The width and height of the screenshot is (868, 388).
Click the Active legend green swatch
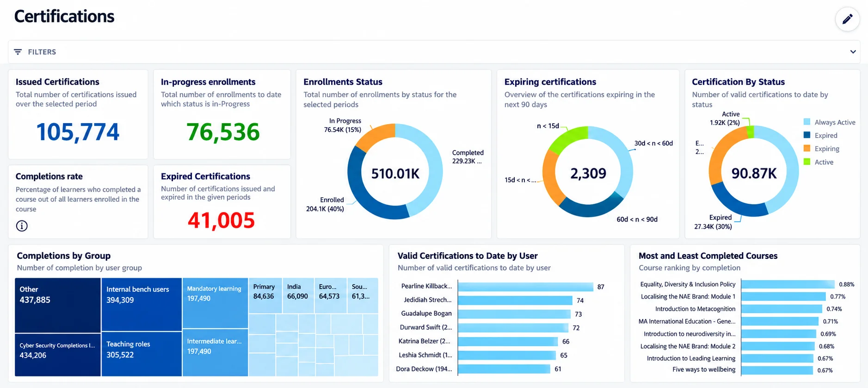point(807,162)
